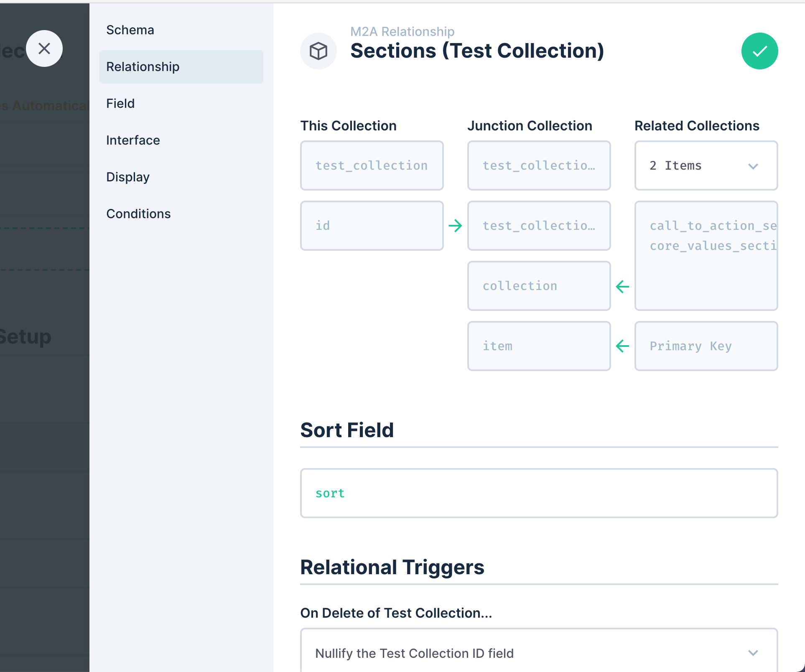The width and height of the screenshot is (805, 672).
Task: Click the collection field in Junction Collection
Action: (x=539, y=286)
